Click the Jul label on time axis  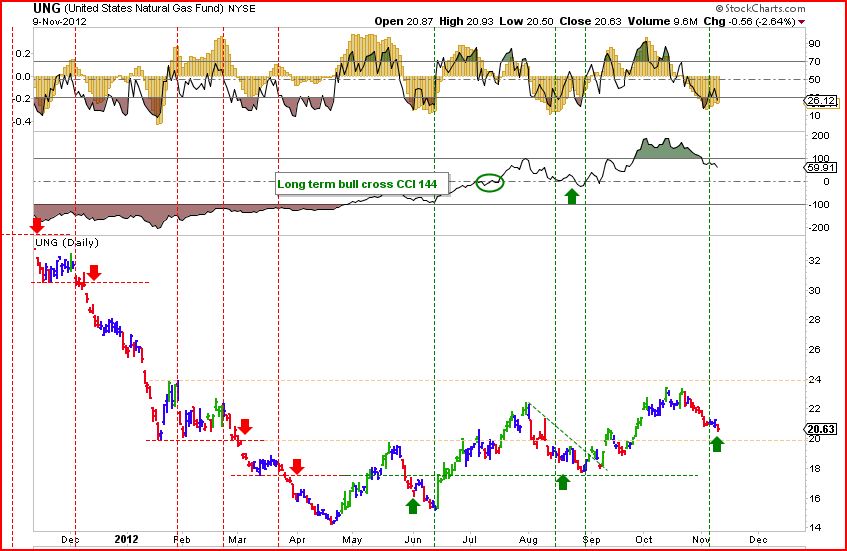click(x=469, y=539)
